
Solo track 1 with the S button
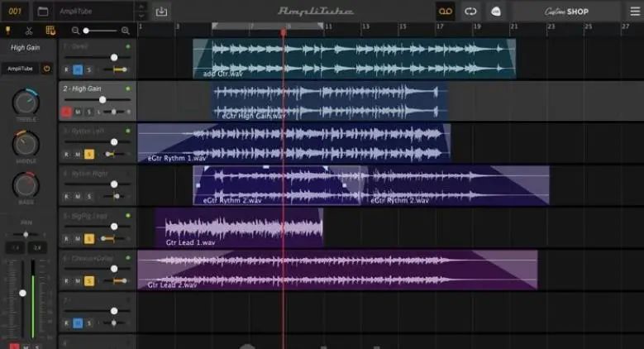88,69
